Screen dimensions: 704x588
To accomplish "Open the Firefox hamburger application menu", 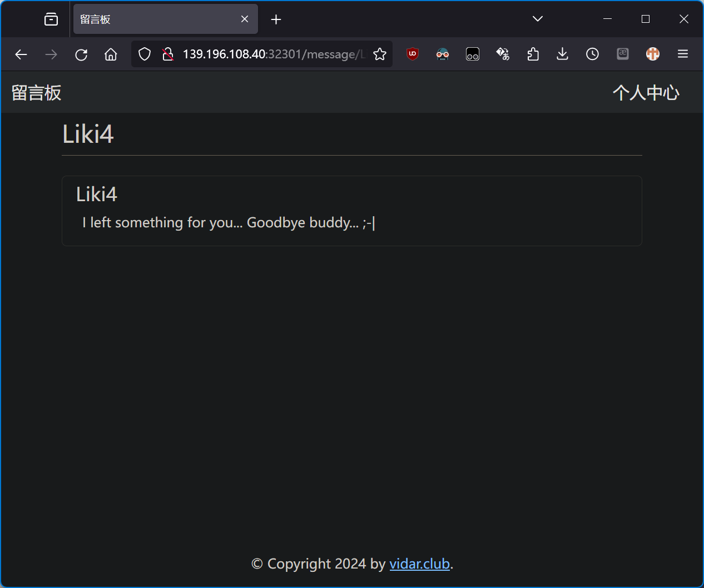I will click(683, 54).
